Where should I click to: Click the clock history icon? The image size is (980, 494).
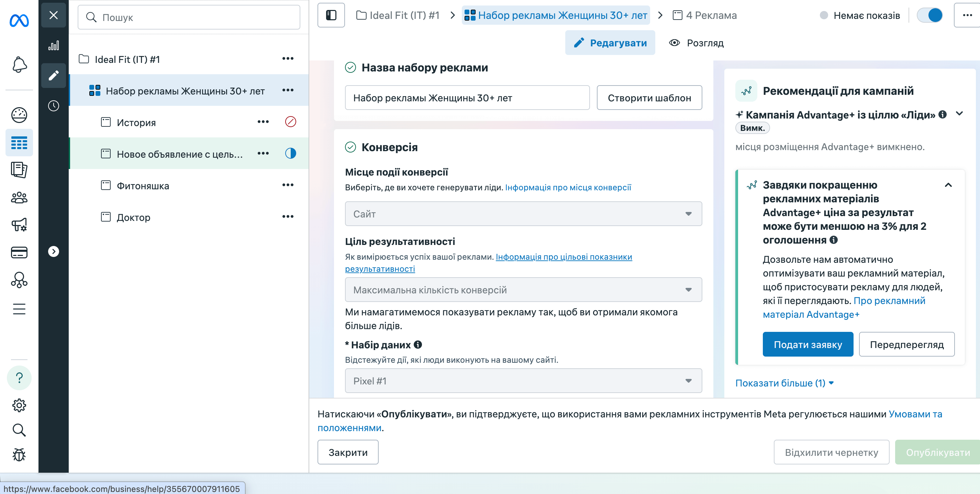click(54, 106)
